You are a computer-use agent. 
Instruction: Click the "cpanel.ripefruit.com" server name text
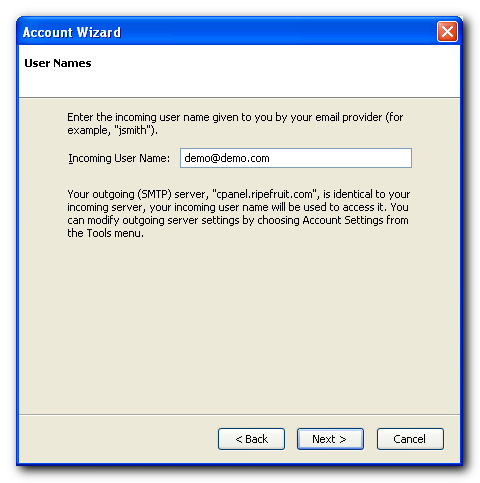264,194
